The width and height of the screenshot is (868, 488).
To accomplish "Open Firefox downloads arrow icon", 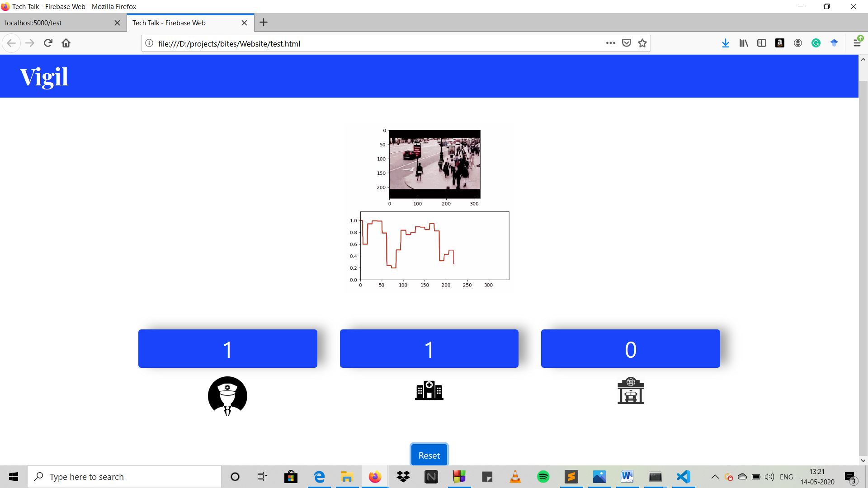I will pos(725,43).
